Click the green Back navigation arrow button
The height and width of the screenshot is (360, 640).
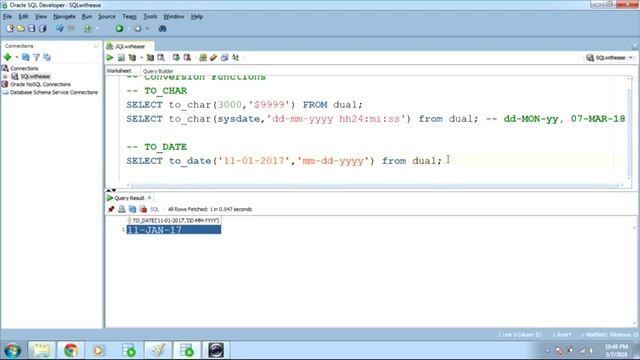(119, 29)
